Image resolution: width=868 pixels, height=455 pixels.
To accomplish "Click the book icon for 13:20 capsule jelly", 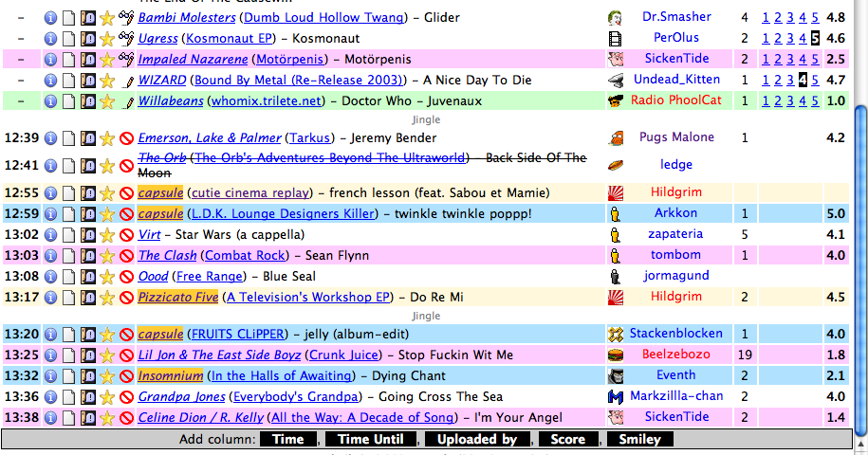I will click(x=87, y=335).
